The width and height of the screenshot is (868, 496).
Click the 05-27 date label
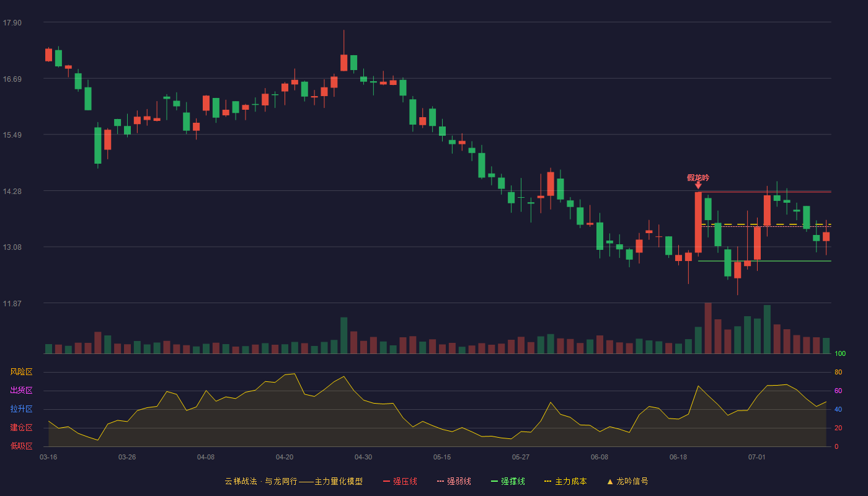pyautogui.click(x=521, y=457)
